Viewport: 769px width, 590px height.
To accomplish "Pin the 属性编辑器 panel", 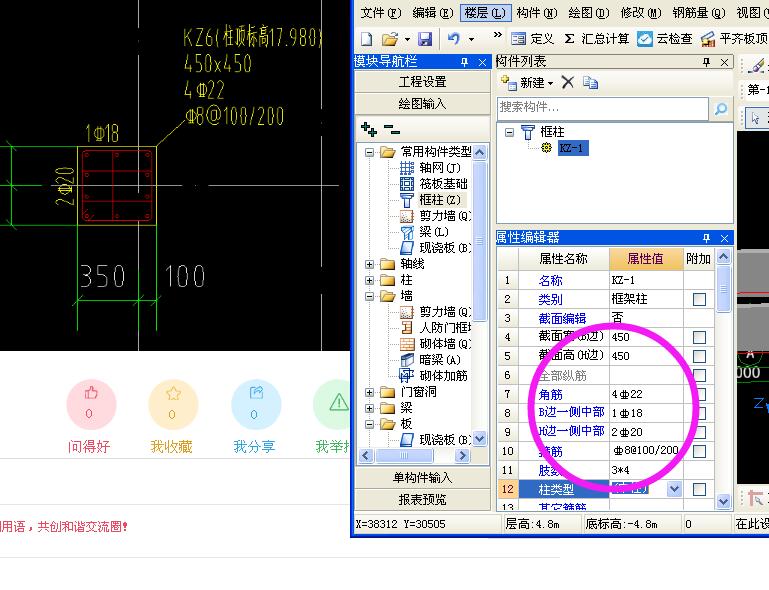I will [x=706, y=238].
